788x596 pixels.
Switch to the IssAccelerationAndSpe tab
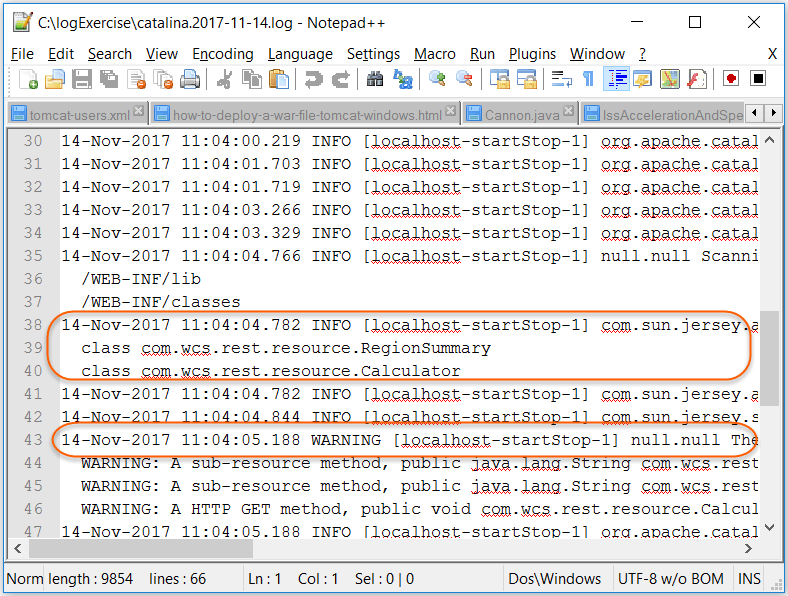click(662, 114)
